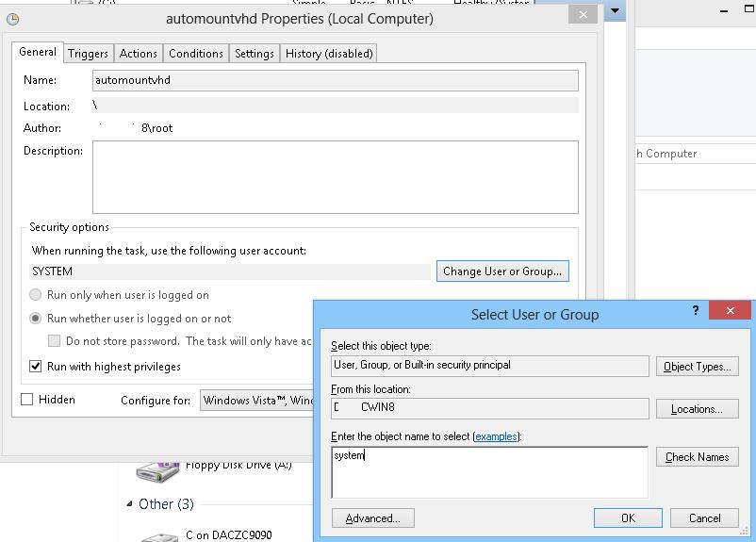Click the automountvhd Name field

point(335,80)
